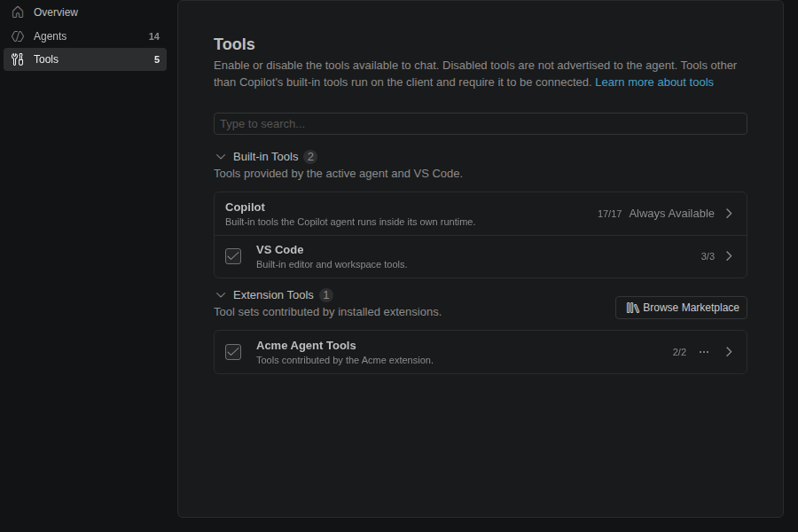Select the Tools sidebar item

pos(85,59)
